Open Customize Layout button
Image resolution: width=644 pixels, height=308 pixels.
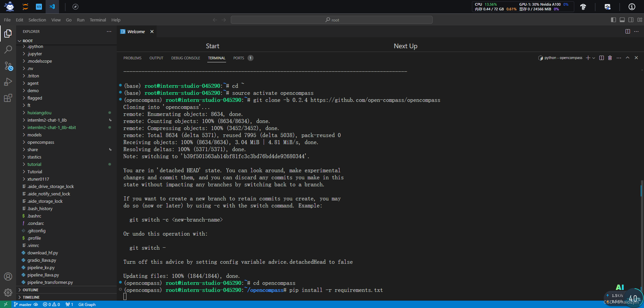pyautogui.click(x=640, y=20)
